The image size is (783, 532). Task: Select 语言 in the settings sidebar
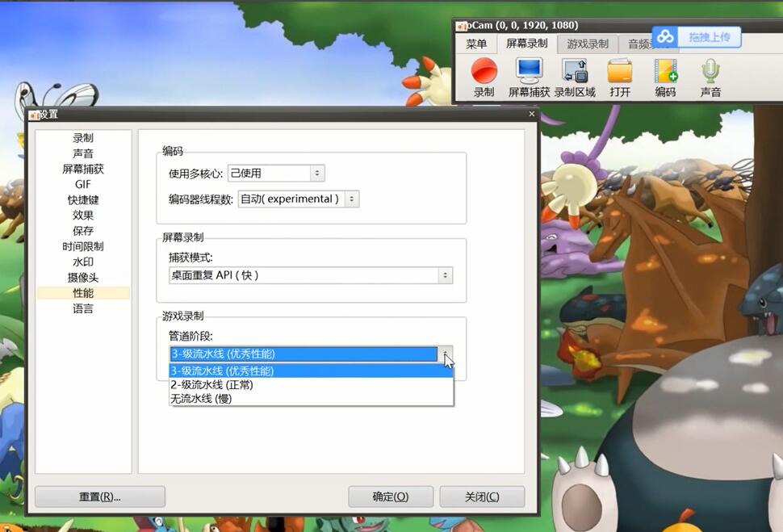(x=83, y=308)
